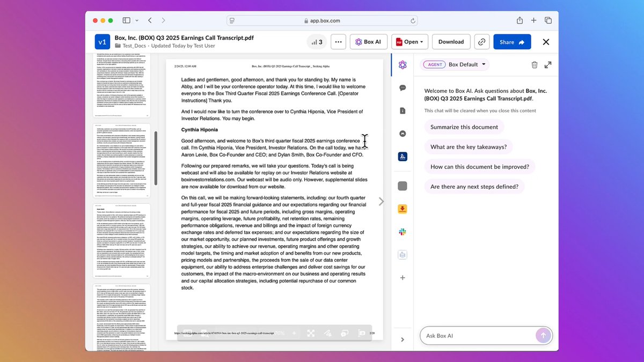Toggle the thumbnails view in preview toolbar
644x362 pixels.
(x=187, y=333)
